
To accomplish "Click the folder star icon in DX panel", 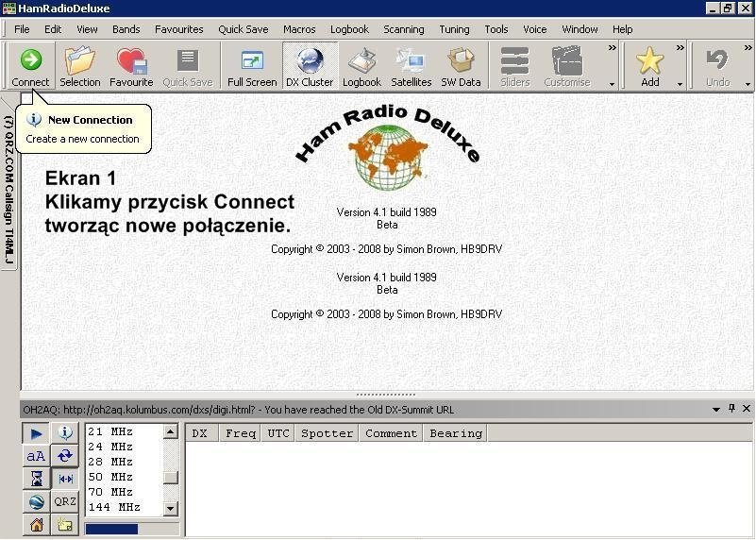I will (65, 525).
